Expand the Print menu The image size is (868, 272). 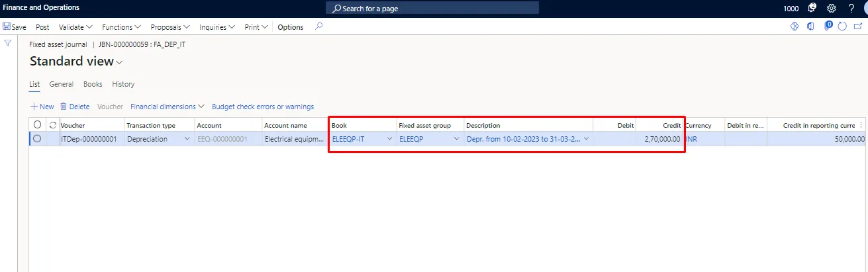(256, 27)
